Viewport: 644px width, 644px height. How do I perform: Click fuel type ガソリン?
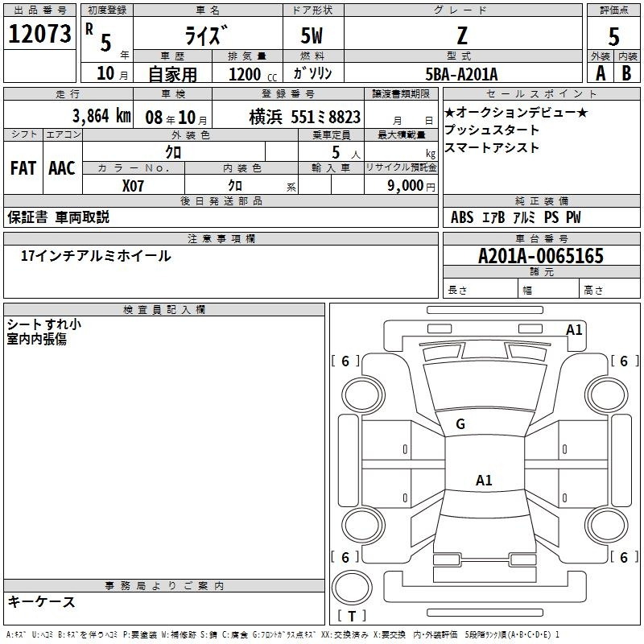(x=312, y=73)
